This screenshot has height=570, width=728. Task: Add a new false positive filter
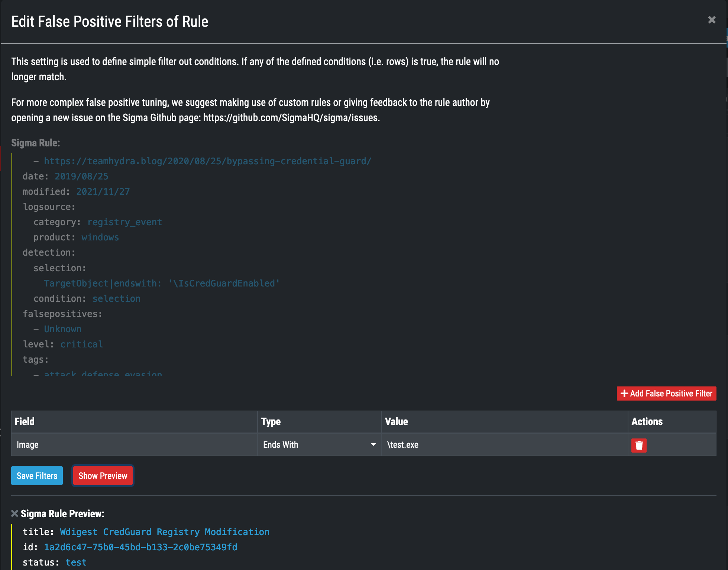[x=666, y=394]
